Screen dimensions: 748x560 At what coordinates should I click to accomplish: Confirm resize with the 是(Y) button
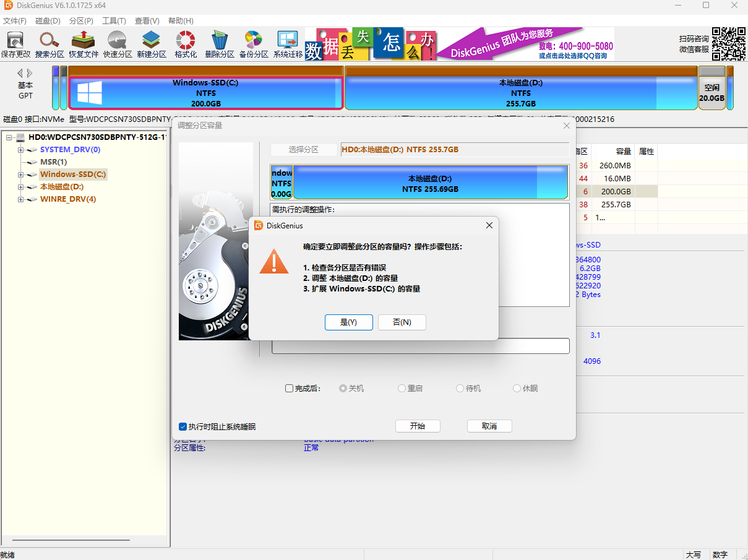pos(348,322)
